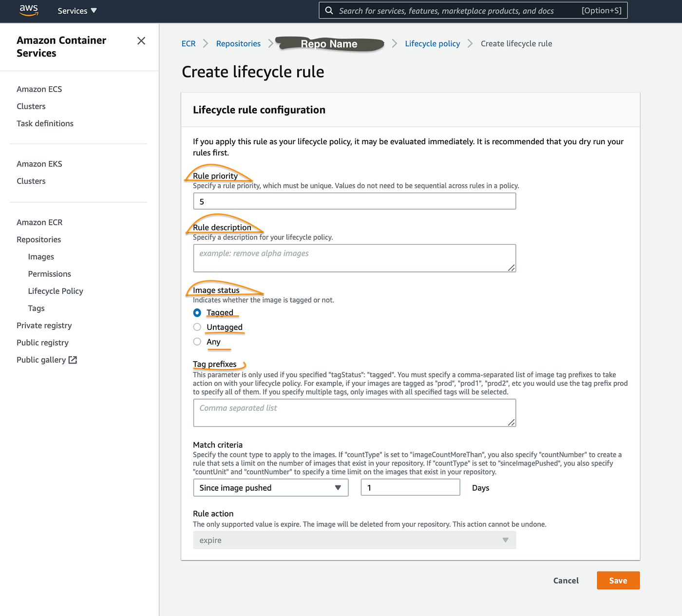Select the Untagged image status

pyautogui.click(x=197, y=327)
